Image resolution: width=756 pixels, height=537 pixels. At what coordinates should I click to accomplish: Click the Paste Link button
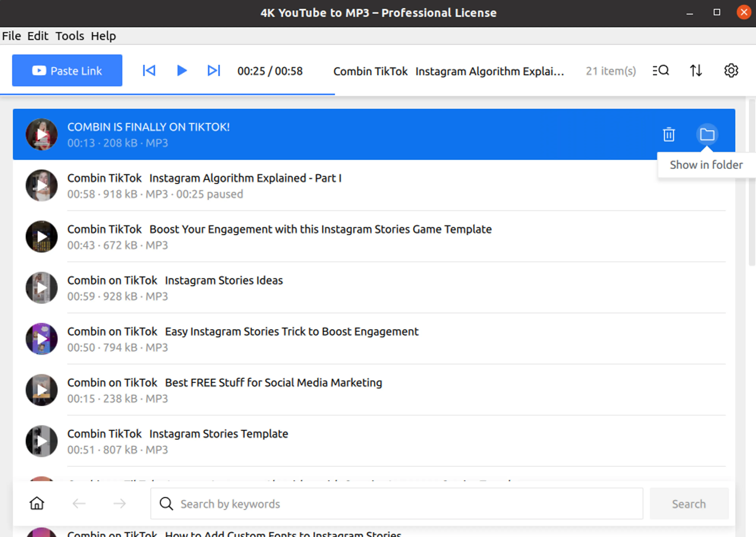click(67, 70)
